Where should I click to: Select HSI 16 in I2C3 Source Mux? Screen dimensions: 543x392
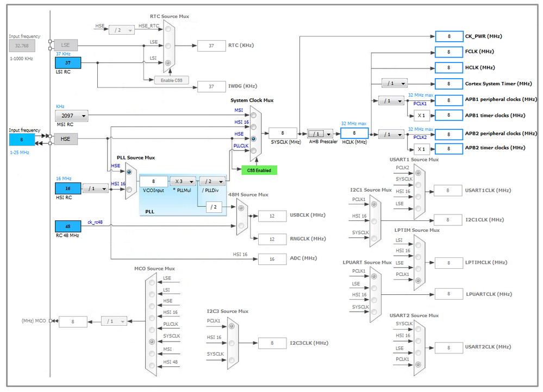click(x=232, y=343)
